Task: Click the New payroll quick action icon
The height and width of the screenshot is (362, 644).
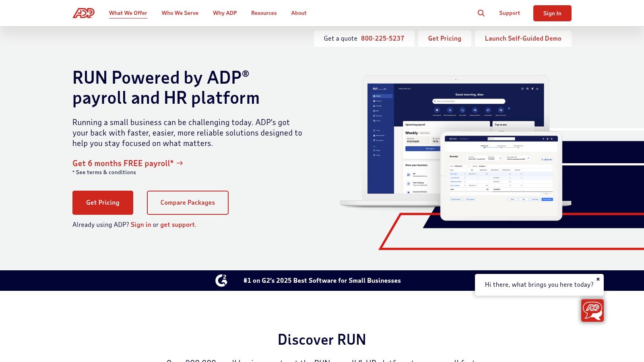Action: point(437,110)
